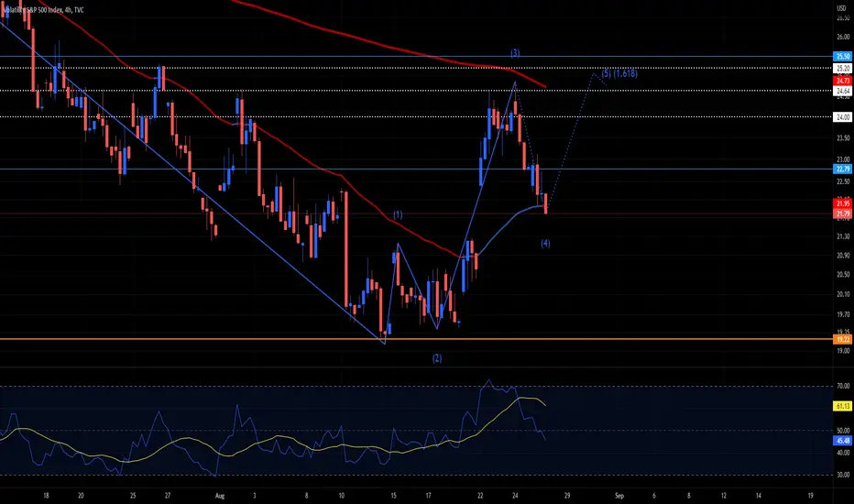Click the USD currency label on price axis
The width and height of the screenshot is (854, 504).
tap(841, 9)
